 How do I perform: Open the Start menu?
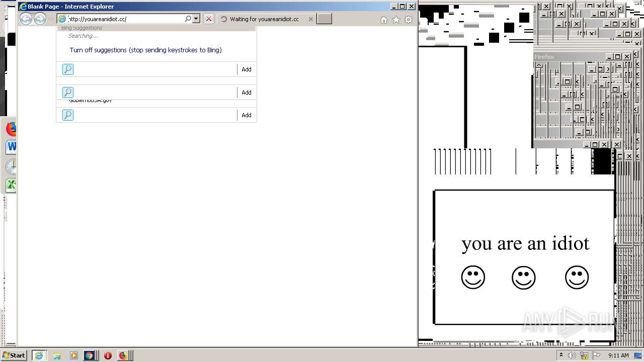pyautogui.click(x=14, y=355)
